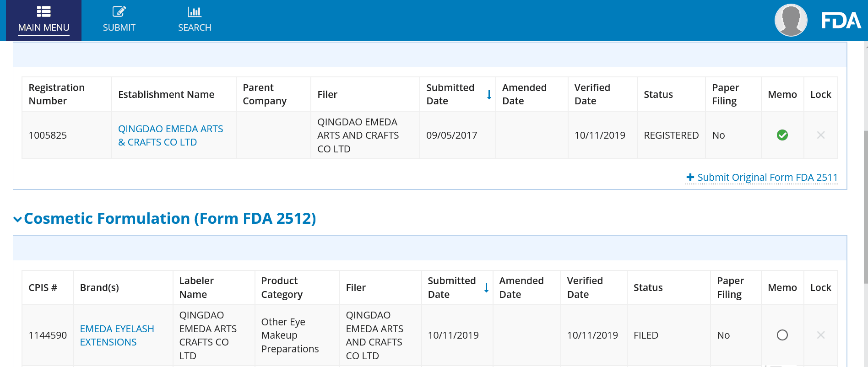
Task: Open QINGDAO EMEDA ARTS & CRAFTS CO LTD link
Action: [171, 135]
